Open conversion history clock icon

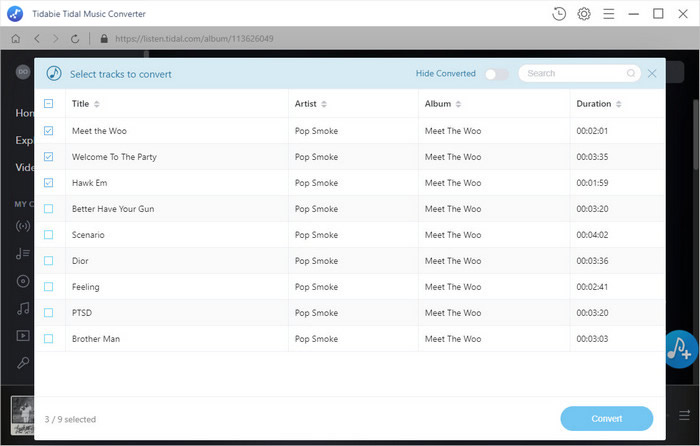pyautogui.click(x=558, y=14)
